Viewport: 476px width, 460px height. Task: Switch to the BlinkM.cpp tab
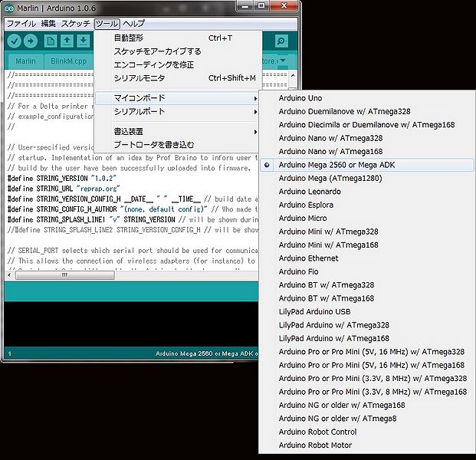69,61
